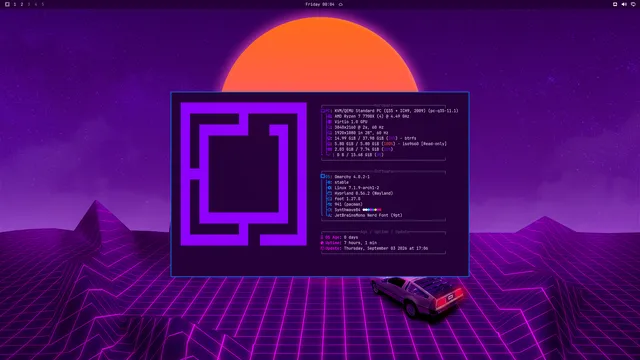Viewport: 640px width, 360px height.
Task: Switch to workspace 5
Action: [x=42, y=4]
